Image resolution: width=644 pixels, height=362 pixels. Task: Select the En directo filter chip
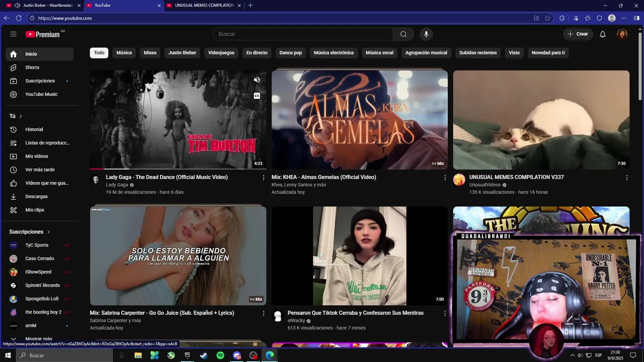[x=257, y=53]
